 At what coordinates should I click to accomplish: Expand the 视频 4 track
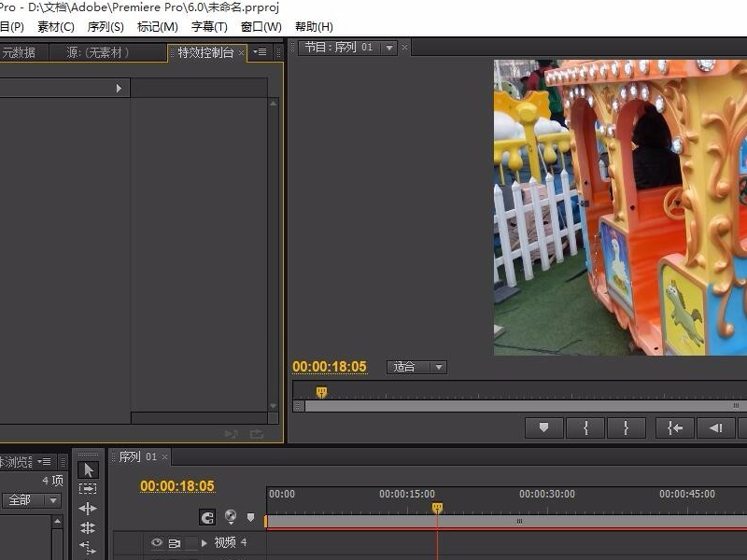point(204,543)
